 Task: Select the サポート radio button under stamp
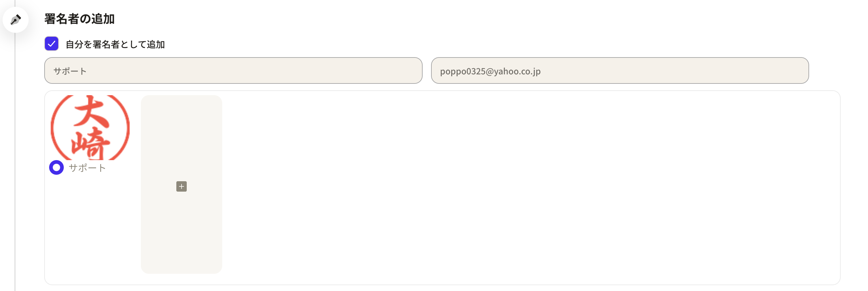56,168
